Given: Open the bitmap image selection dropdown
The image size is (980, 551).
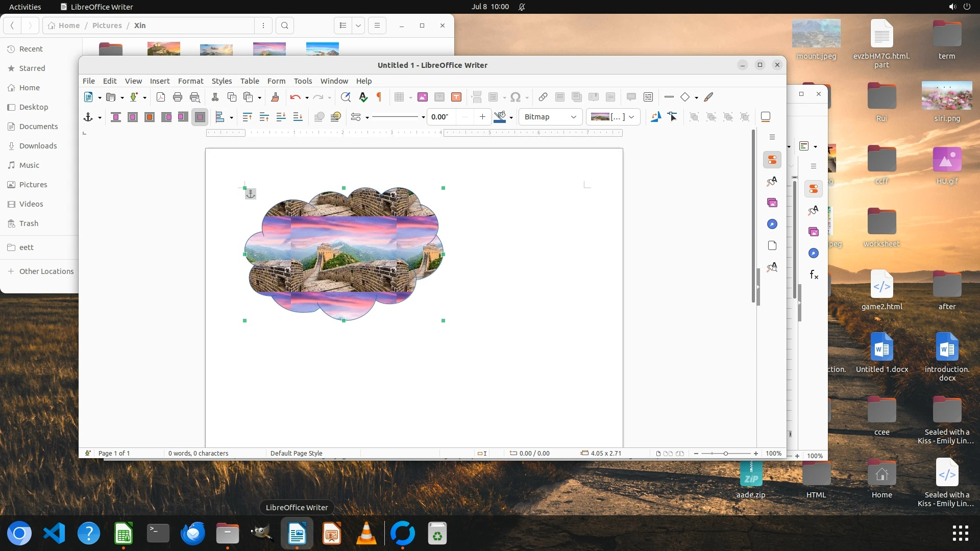Looking at the screenshot, I should [x=612, y=117].
